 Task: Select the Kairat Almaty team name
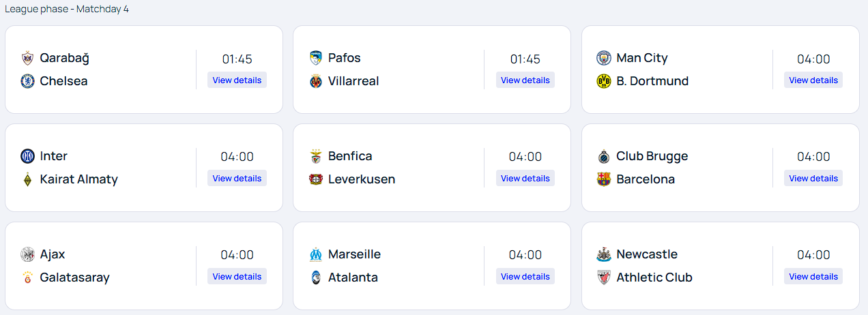click(78, 179)
